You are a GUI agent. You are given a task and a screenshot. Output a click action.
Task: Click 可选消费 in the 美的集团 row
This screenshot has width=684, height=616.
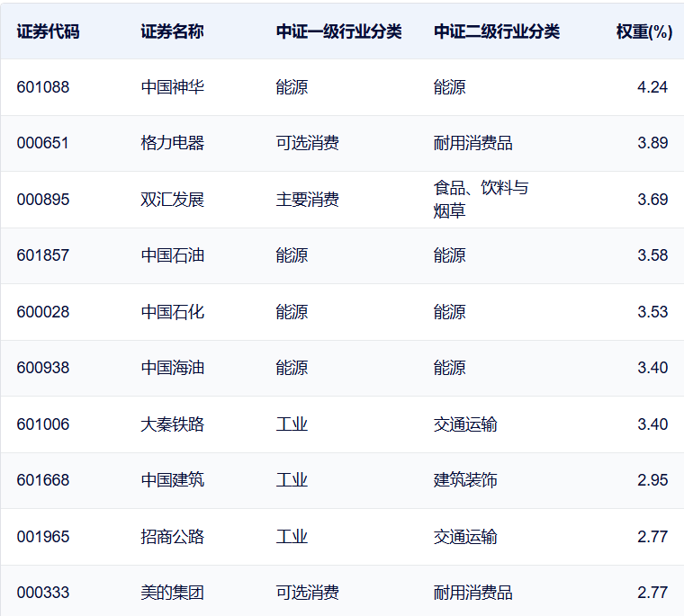(x=308, y=593)
